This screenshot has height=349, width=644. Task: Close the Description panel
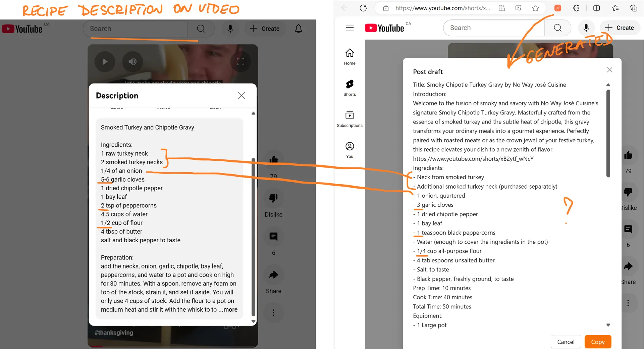pos(241,96)
